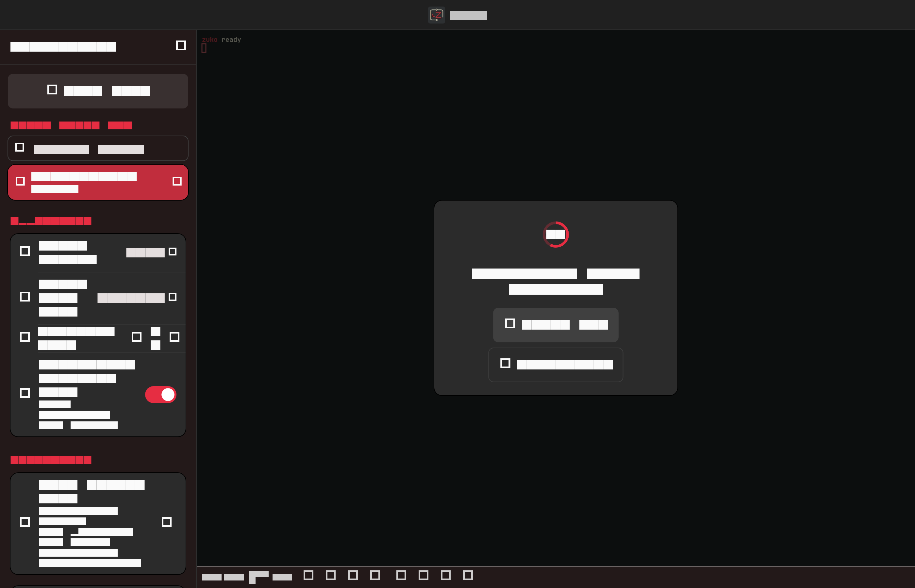Click the icon at the right end of the red highlighted item
This screenshot has height=588, width=915.
(177, 181)
